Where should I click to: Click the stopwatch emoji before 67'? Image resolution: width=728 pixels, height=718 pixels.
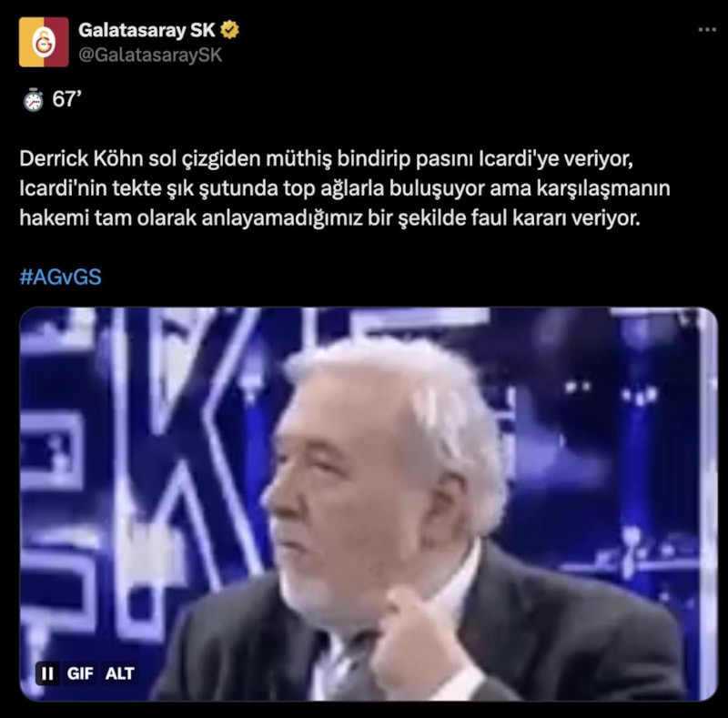click(x=34, y=100)
